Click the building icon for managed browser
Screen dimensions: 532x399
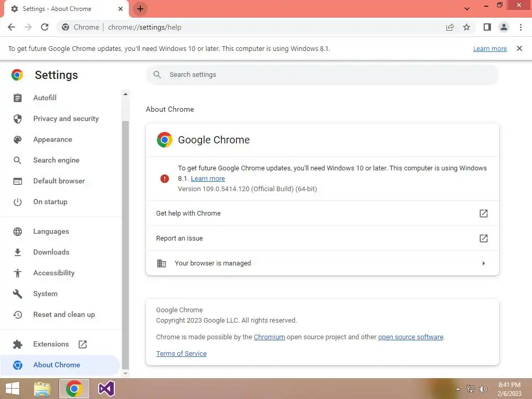(x=162, y=263)
